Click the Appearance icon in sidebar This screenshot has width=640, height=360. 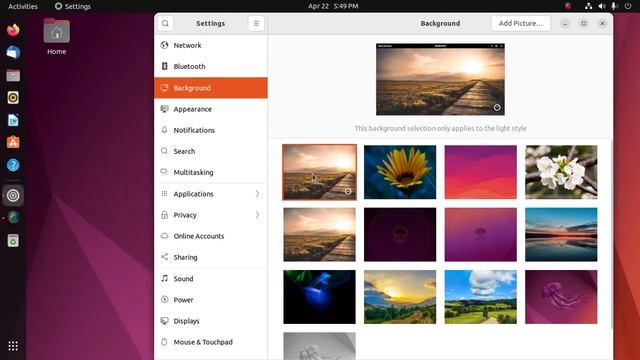pos(164,109)
